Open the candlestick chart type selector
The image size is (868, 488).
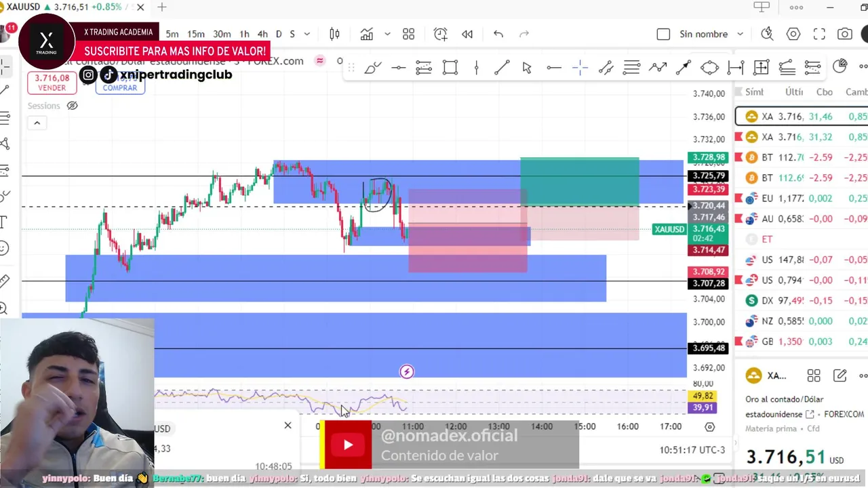pyautogui.click(x=334, y=34)
